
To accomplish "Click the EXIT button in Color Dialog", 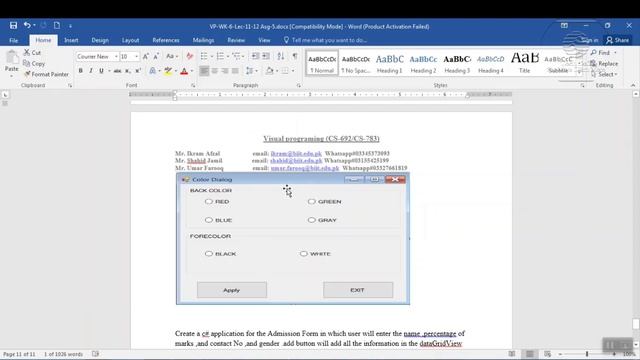I will pos(358,290).
